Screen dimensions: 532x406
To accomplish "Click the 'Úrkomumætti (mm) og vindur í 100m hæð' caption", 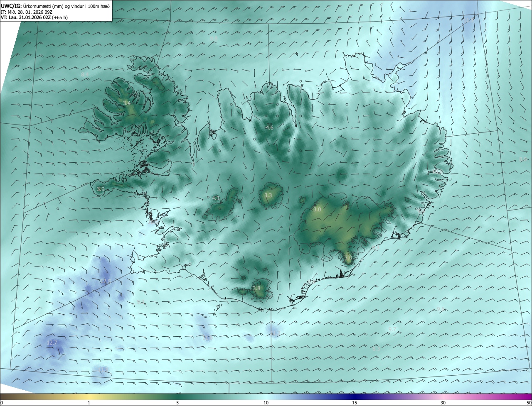I will click(66, 6).
